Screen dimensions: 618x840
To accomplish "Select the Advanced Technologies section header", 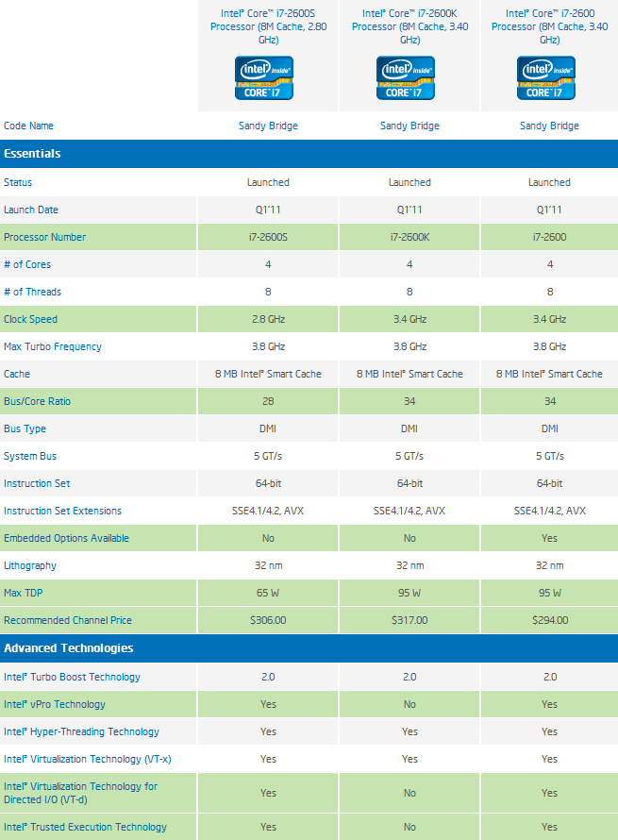I will pos(309,648).
